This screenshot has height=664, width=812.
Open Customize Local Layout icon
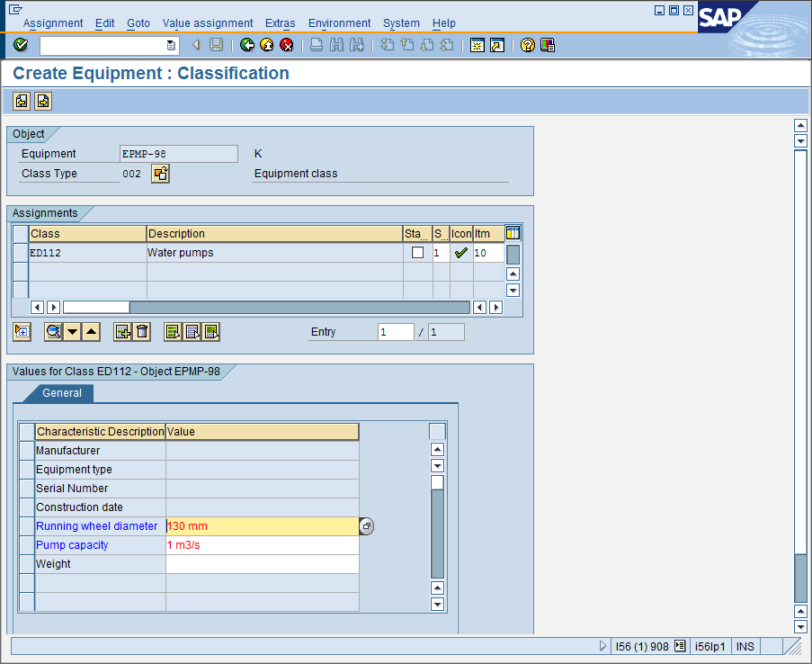pyautogui.click(x=548, y=46)
